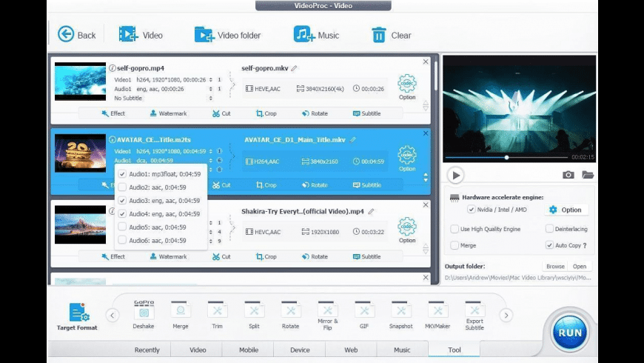The width and height of the screenshot is (644, 363).
Task: Play the preview video
Action: [455, 175]
